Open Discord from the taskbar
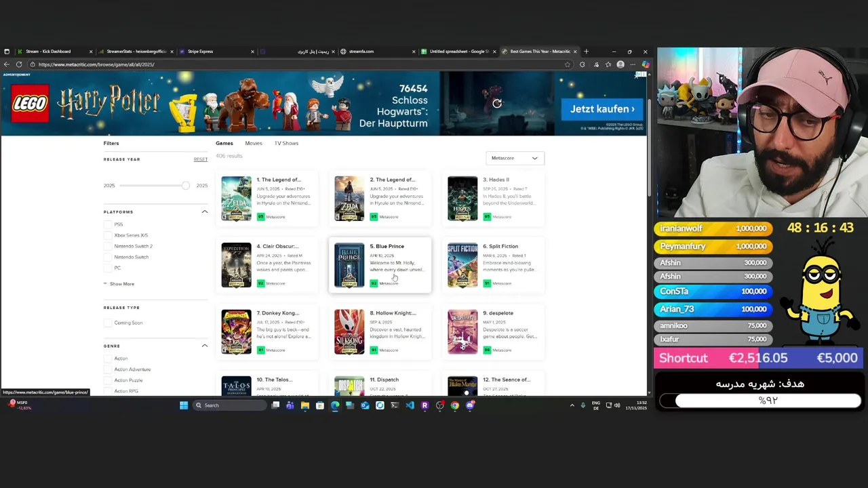Image resolution: width=868 pixels, height=488 pixels. (470, 405)
